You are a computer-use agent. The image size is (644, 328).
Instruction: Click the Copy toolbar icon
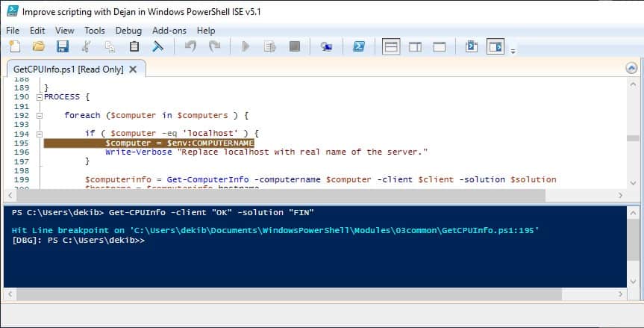[x=110, y=46]
